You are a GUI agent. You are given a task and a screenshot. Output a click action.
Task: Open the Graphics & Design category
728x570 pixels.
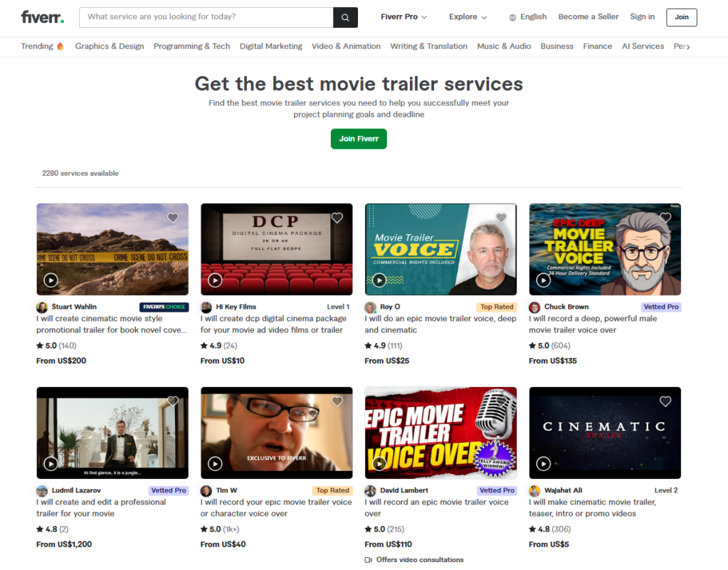click(x=110, y=46)
